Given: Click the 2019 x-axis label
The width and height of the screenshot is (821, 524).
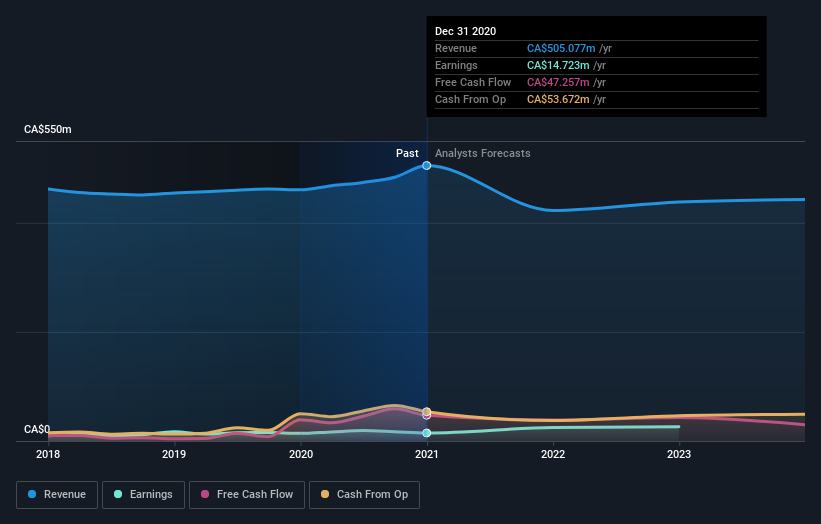Looking at the screenshot, I should point(174,454).
